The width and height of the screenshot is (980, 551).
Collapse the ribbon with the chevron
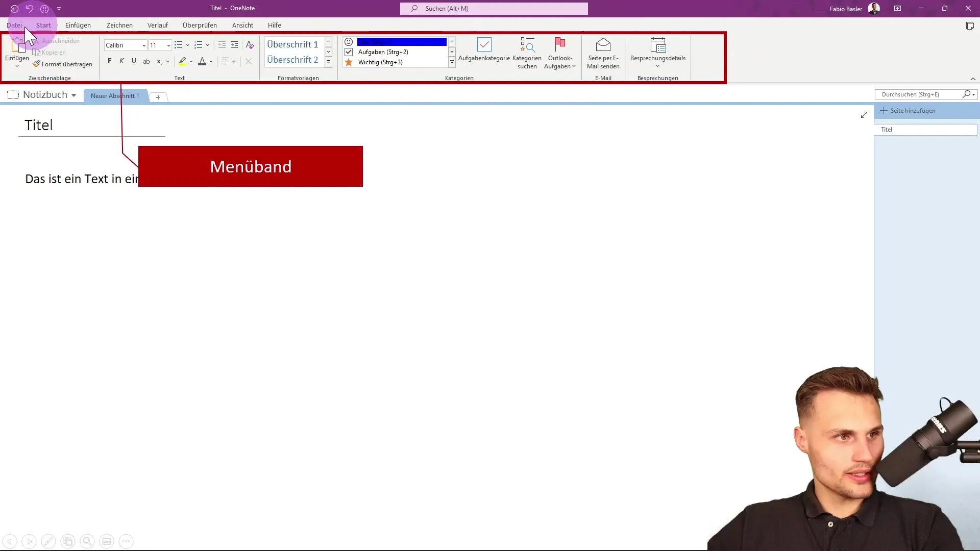[x=973, y=79]
